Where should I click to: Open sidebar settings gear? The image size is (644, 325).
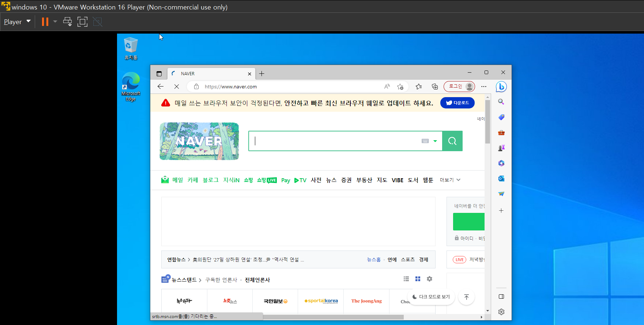tap(501, 312)
